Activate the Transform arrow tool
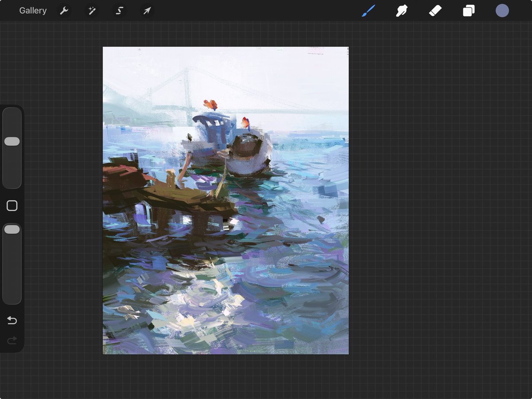 [147, 11]
